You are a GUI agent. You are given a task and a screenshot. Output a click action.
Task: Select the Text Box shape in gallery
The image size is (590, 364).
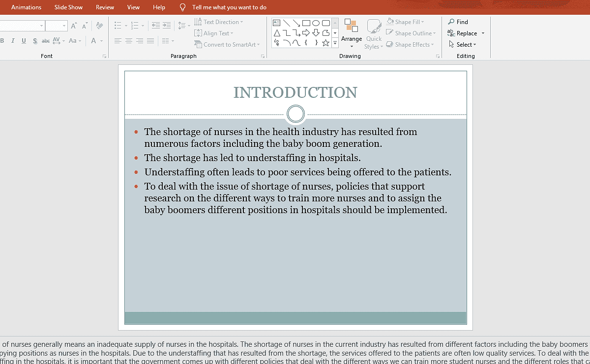(x=276, y=23)
